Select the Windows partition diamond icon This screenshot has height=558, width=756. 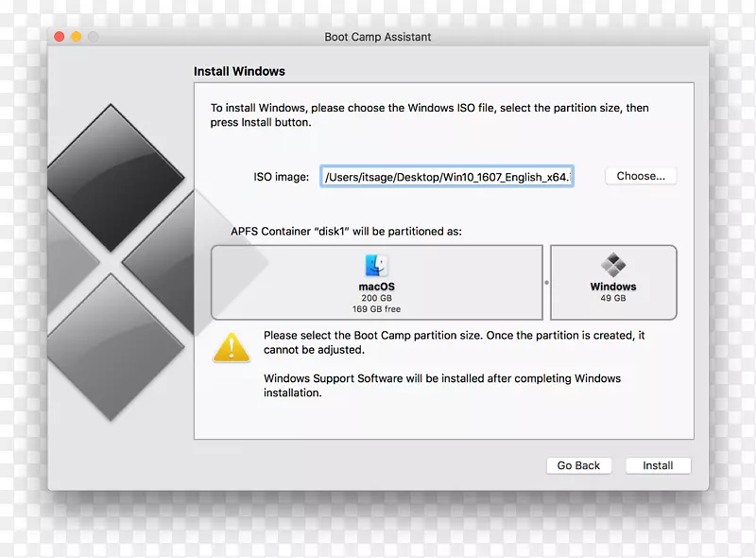click(x=612, y=265)
